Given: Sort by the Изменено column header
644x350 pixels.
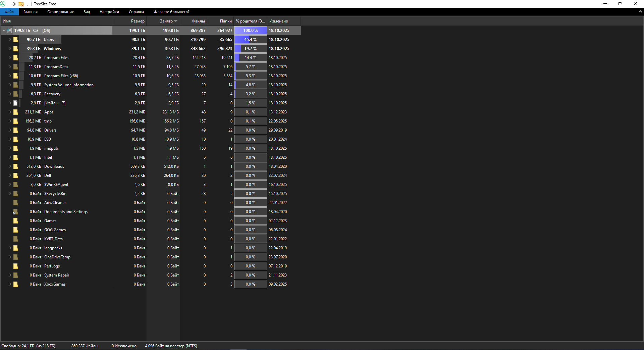Looking at the screenshot, I should click(284, 21).
